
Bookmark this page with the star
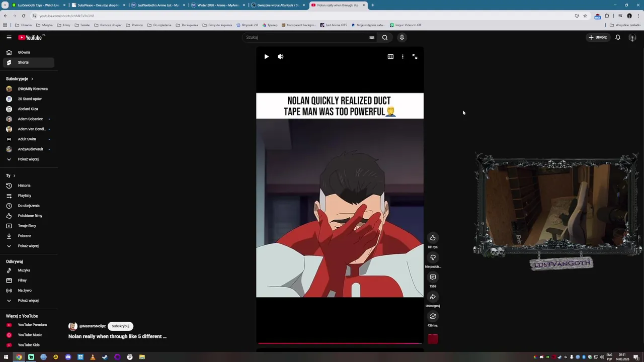coord(585,16)
